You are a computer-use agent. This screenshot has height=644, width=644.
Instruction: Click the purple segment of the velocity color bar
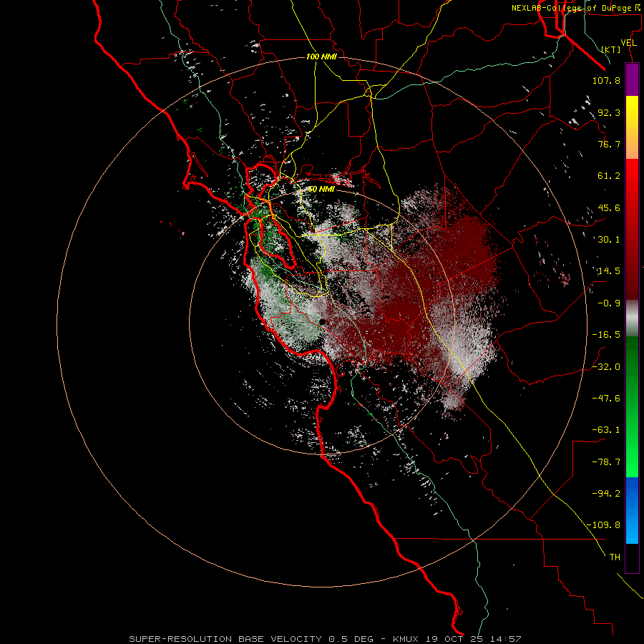click(632, 79)
